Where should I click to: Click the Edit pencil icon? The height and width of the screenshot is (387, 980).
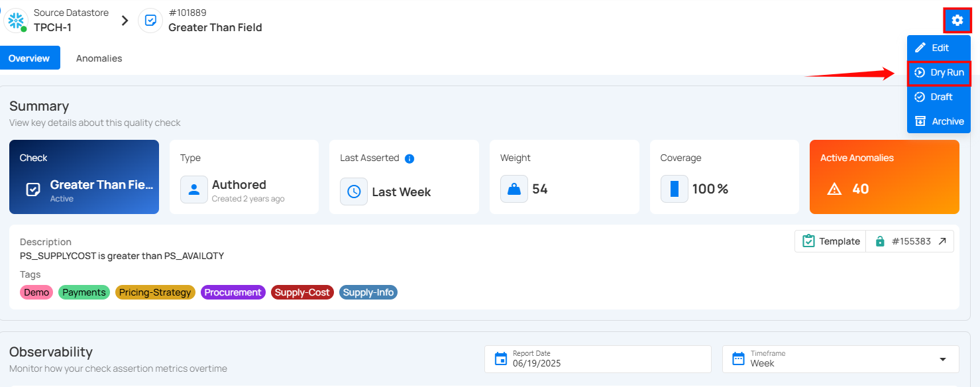920,48
